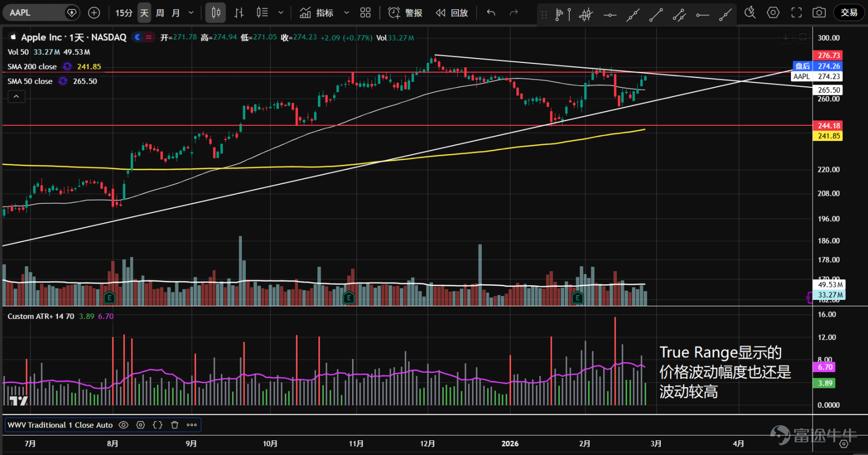Open more options for WWV Traditional
The width and height of the screenshot is (868, 455).
(x=192, y=425)
